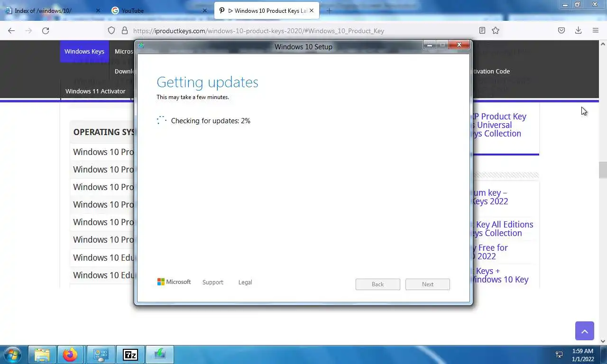
Task: Switch to the YouTube tab
Action: (x=159, y=10)
